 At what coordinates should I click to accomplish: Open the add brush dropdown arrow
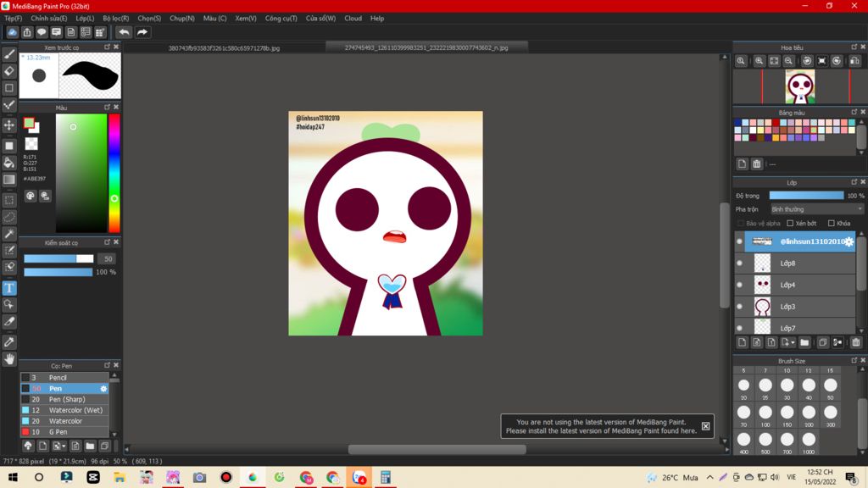pos(64,446)
